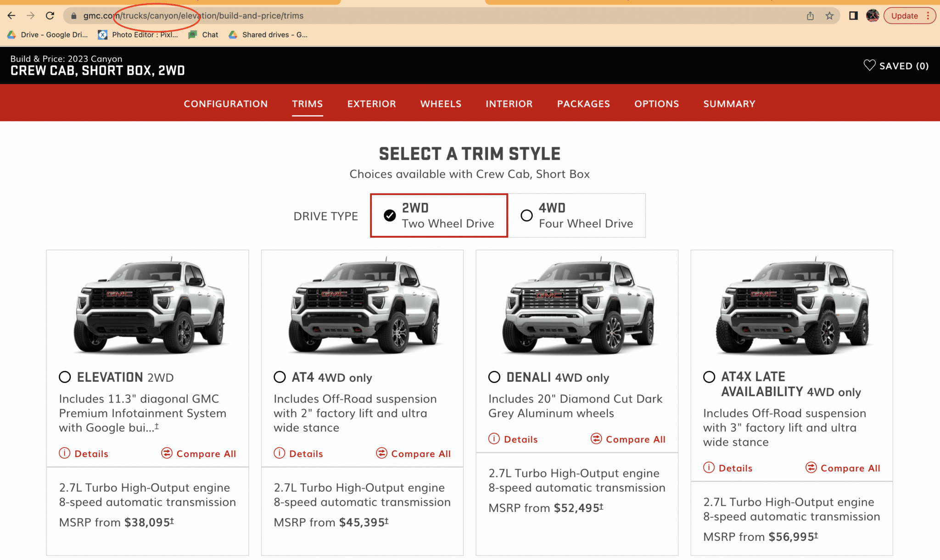Select the Trims tab
The height and width of the screenshot is (560, 940).
point(308,104)
